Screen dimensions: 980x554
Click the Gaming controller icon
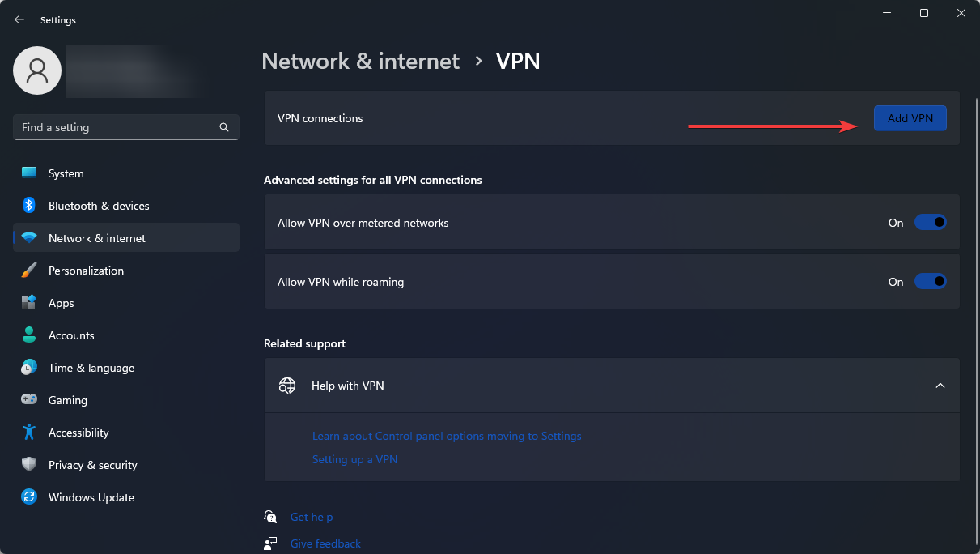pos(29,400)
